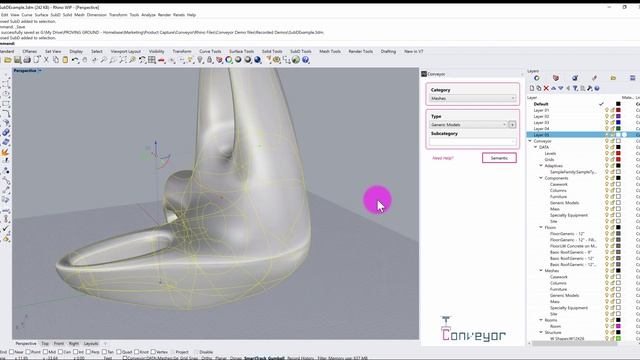Viewport: 640px width, 360px height.
Task: Select the blue render sphere icon
Action: tap(258, 60)
